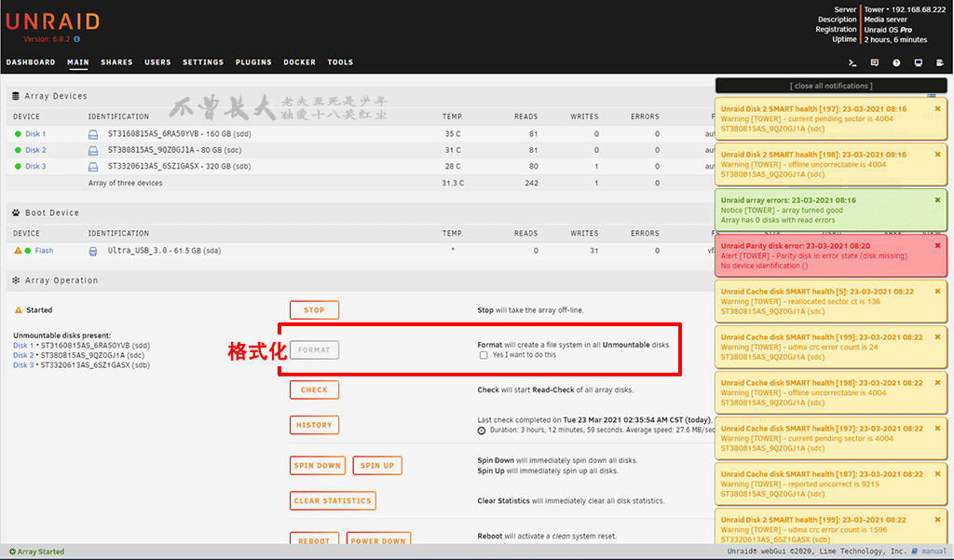Click the '2 hours, 6 minutes' uptime value
954x560 pixels.
click(895, 39)
